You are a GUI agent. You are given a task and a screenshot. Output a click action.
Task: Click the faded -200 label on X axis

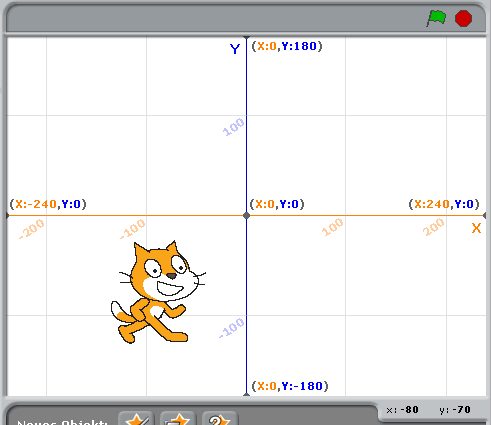pyautogui.click(x=31, y=229)
